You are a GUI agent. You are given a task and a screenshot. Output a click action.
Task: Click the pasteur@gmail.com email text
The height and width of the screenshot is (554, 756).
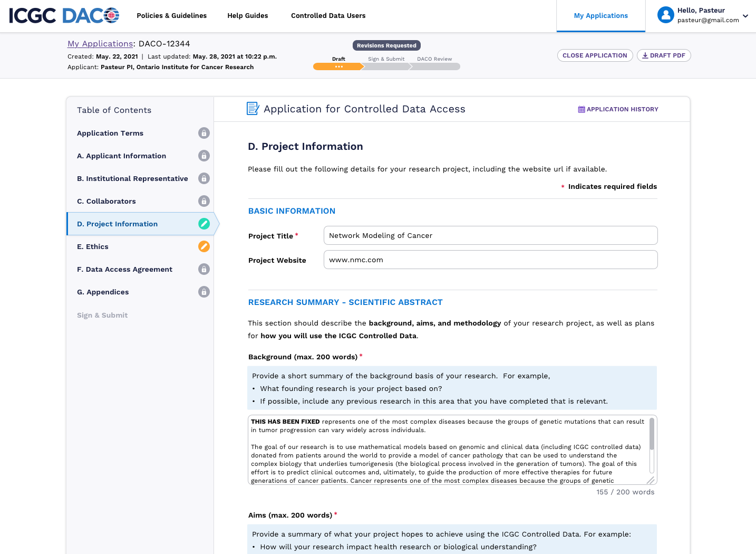pos(708,21)
